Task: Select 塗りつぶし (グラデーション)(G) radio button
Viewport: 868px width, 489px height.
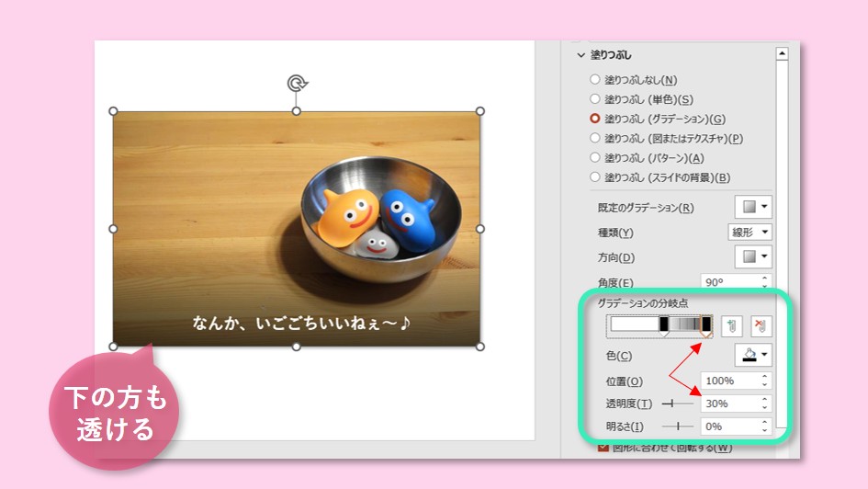Action: coord(594,119)
